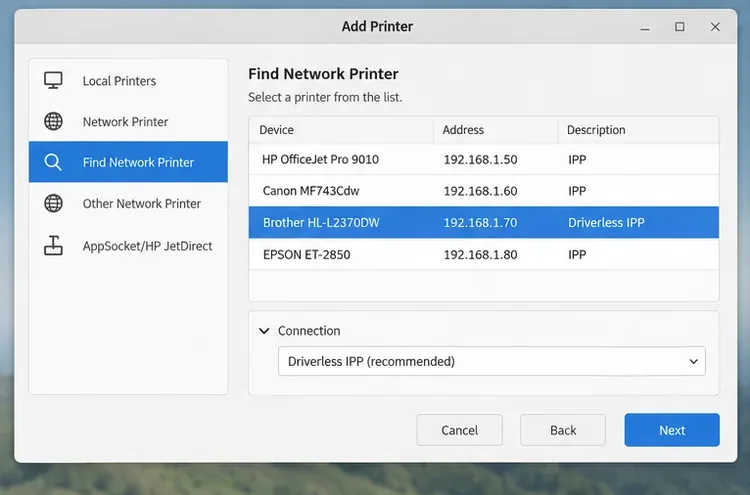
Task: Click the address 192.168.1.50
Action: (x=480, y=159)
